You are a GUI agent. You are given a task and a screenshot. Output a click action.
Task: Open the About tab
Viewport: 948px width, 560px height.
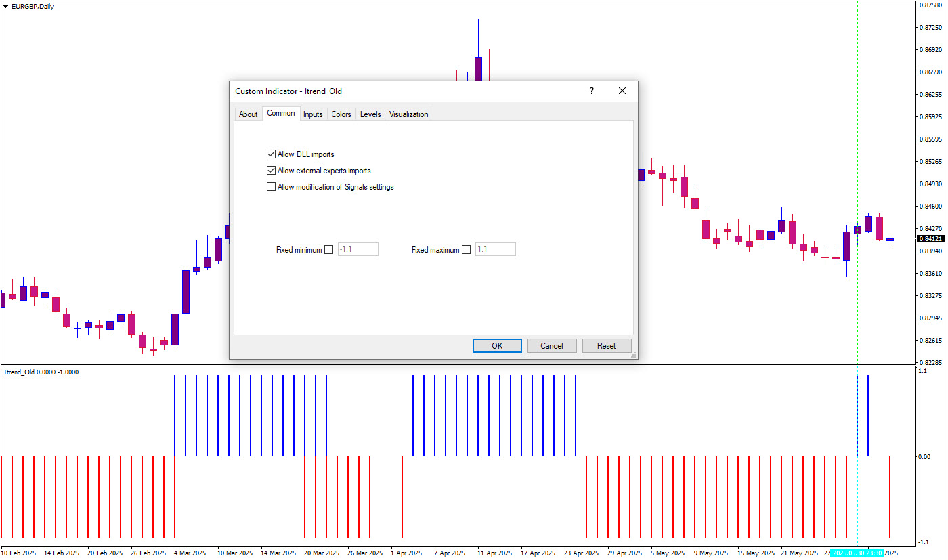coord(248,114)
